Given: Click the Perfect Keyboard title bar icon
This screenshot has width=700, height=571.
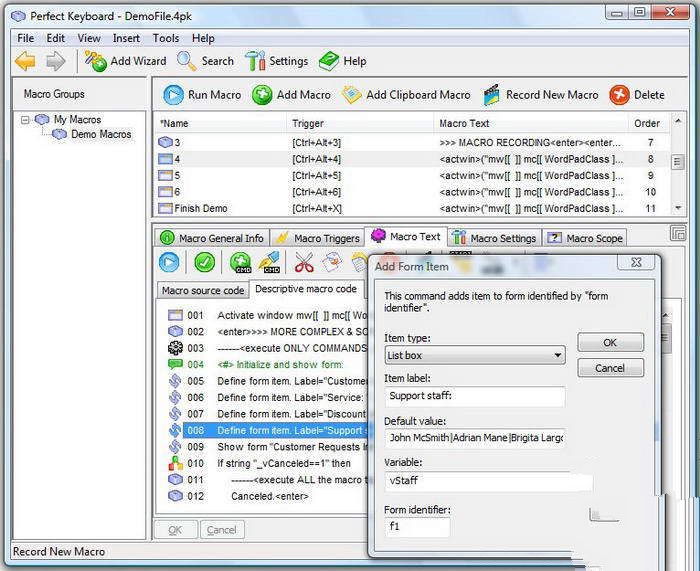Looking at the screenshot, I should [18, 17].
